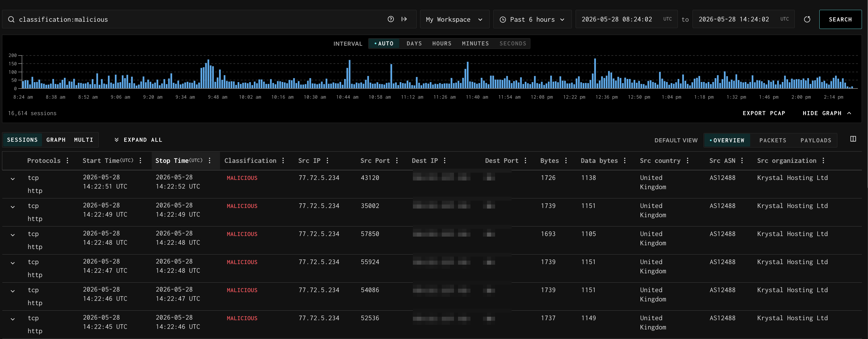
Task: Click the Search button
Action: [840, 20]
